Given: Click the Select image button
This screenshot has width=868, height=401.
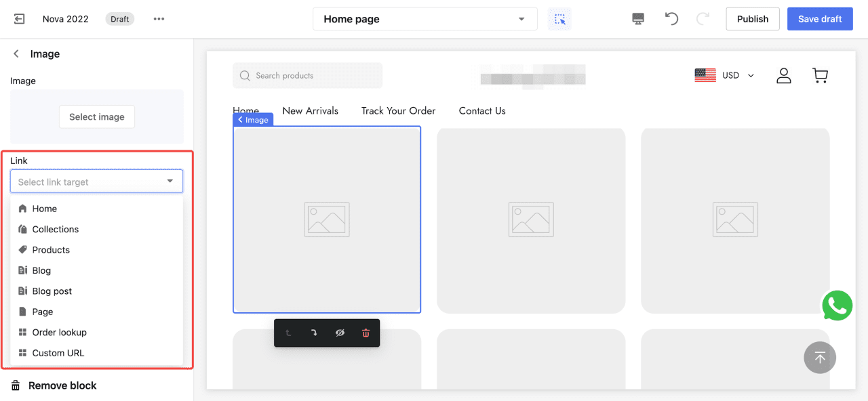Looking at the screenshot, I should (97, 117).
